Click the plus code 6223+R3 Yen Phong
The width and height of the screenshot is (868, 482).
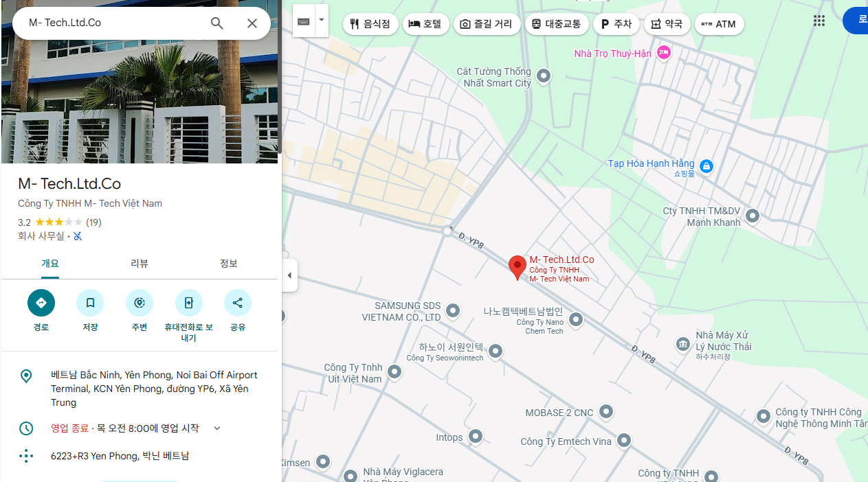120,456
